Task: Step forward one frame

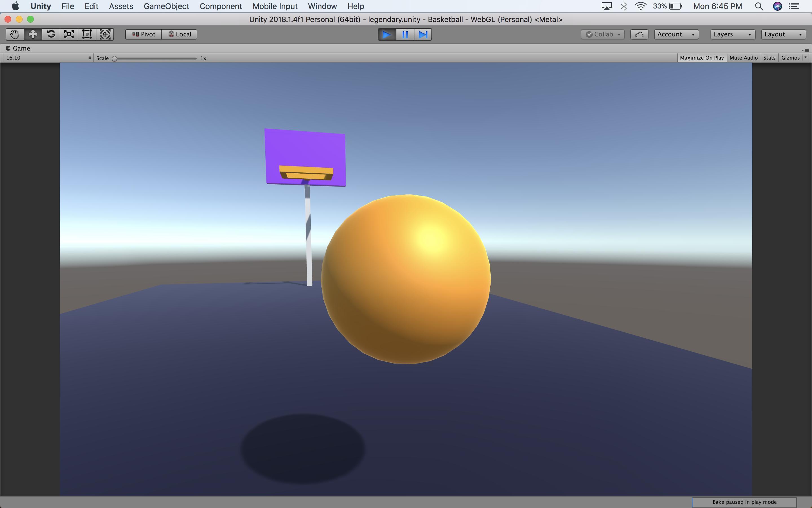Action: (x=423, y=34)
